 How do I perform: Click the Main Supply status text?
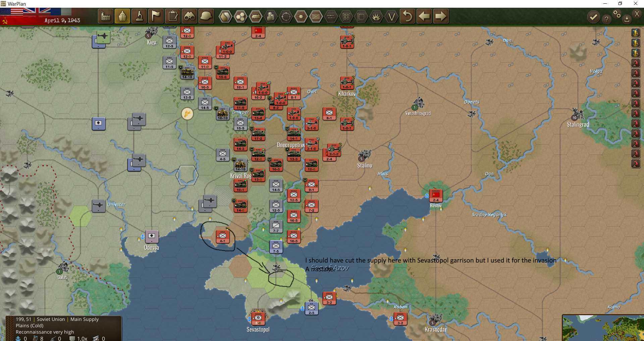tap(84, 319)
